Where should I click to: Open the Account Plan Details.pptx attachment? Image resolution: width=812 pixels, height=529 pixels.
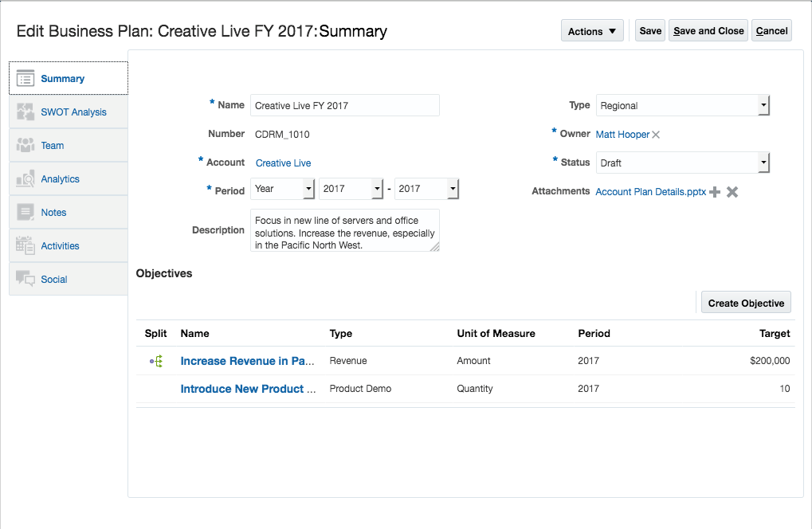point(650,192)
